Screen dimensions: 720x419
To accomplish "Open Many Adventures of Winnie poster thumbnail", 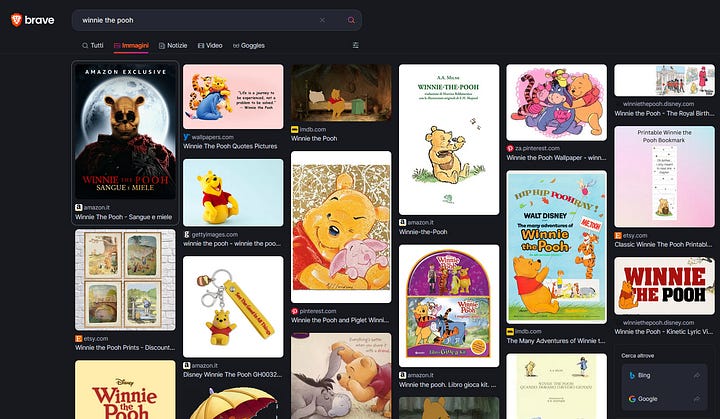I will click(557, 247).
